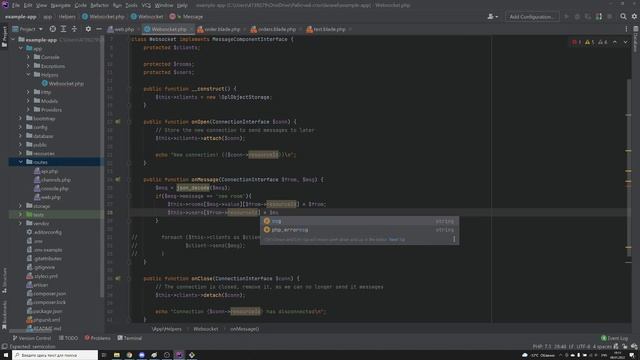Switch to the orders.blade.php tab
Image resolution: width=640 pixels, height=360 pixels.
coord(276,29)
